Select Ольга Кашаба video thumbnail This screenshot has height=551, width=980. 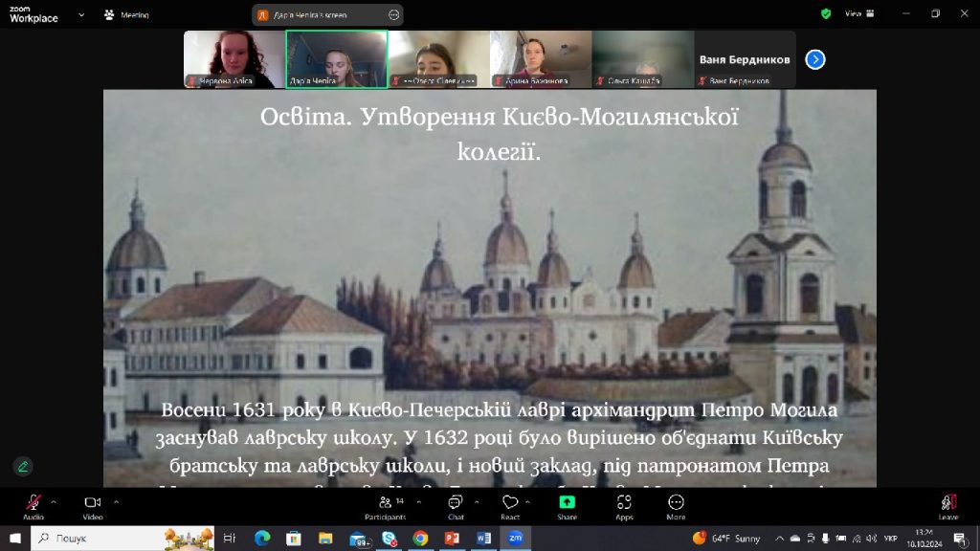(642, 59)
